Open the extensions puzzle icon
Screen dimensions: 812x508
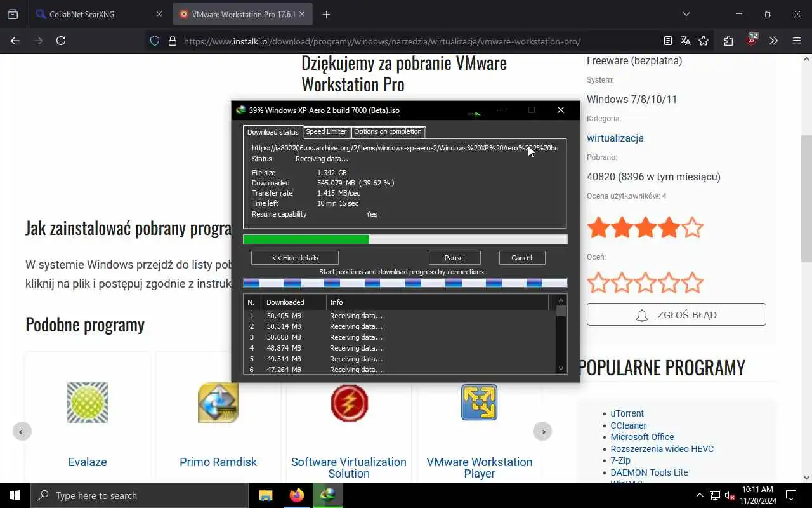(x=728, y=41)
